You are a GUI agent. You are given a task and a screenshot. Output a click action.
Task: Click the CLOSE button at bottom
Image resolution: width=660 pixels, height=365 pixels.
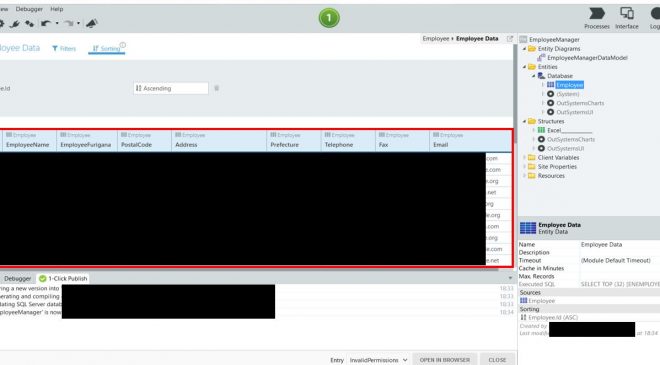click(x=497, y=360)
